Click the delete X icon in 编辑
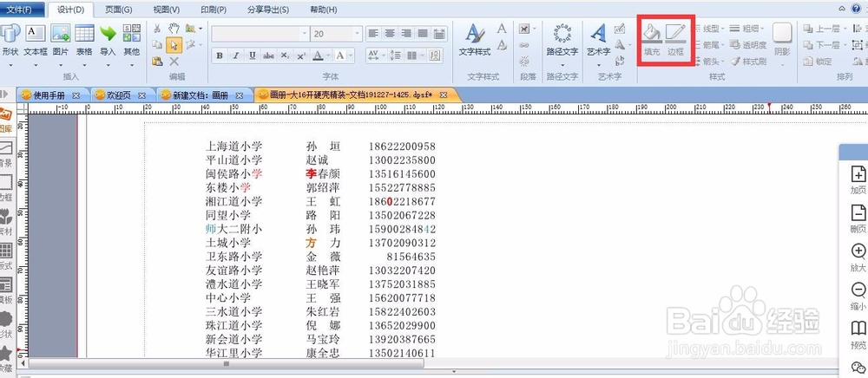The width and height of the screenshot is (868, 378). pos(174,62)
